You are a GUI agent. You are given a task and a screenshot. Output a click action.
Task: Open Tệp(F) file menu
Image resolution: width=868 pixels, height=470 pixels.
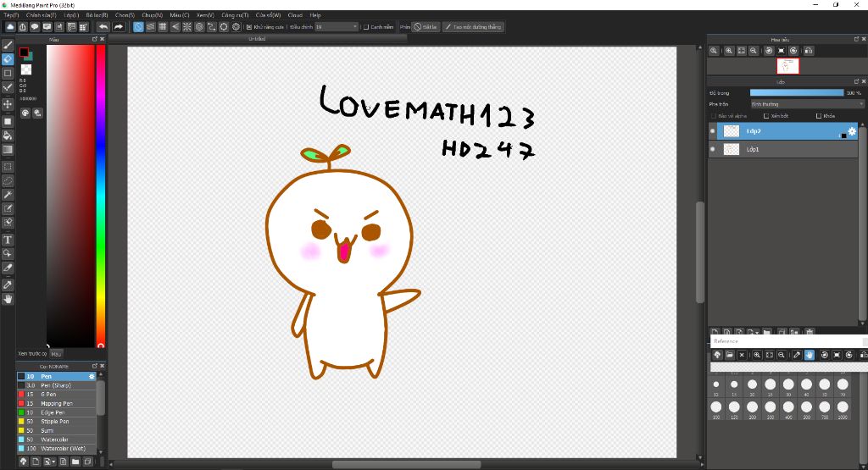pos(11,15)
